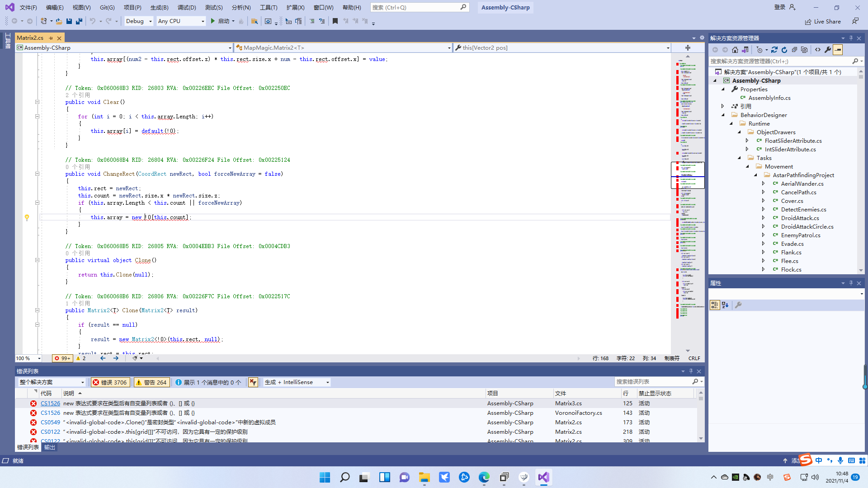868x488 pixels.
Task: Click the main search box (Ctrl+Q)
Action: (419, 7)
